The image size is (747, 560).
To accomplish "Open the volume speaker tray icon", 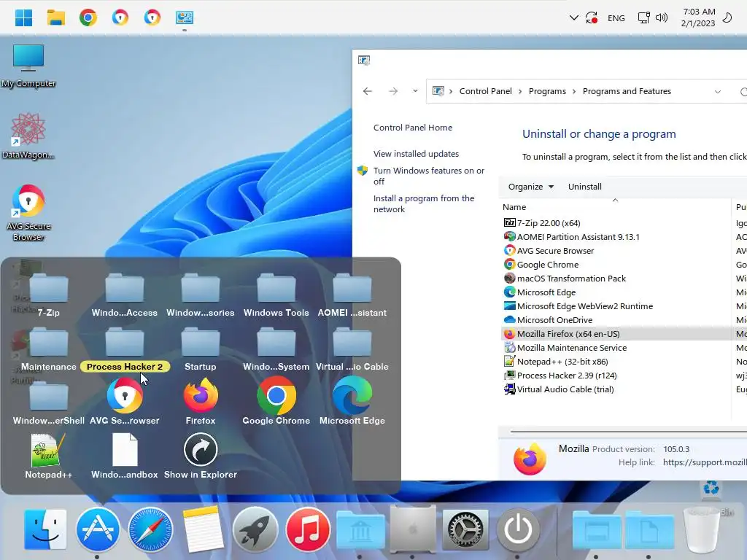I will tap(661, 17).
